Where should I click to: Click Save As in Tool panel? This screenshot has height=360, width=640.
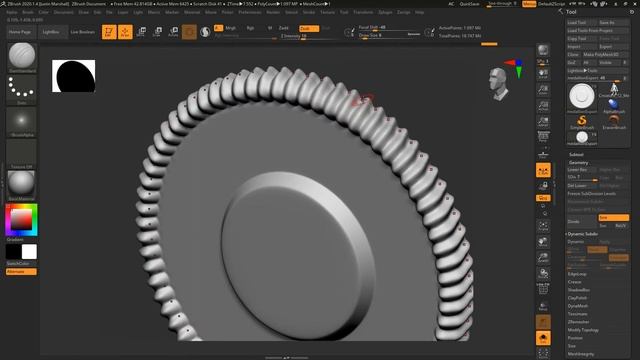613,22
